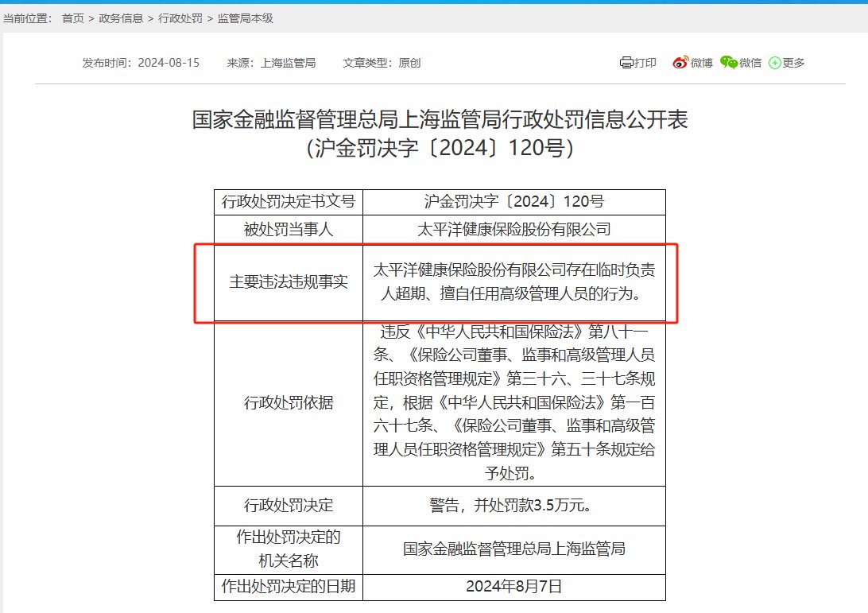This screenshot has width=868, height=613.
Task: Click the penalty decision text 警告，并处罚款3.5万元
Action: [514, 506]
